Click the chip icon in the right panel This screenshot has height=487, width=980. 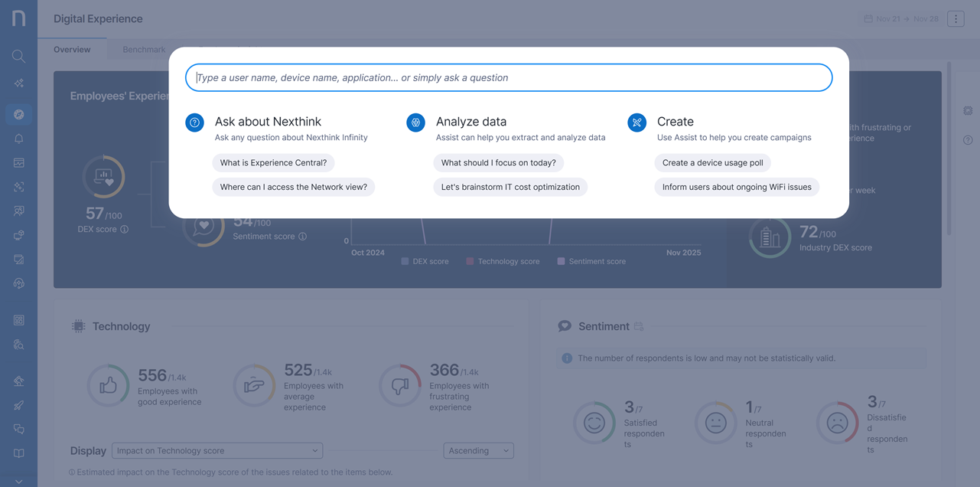point(968,111)
